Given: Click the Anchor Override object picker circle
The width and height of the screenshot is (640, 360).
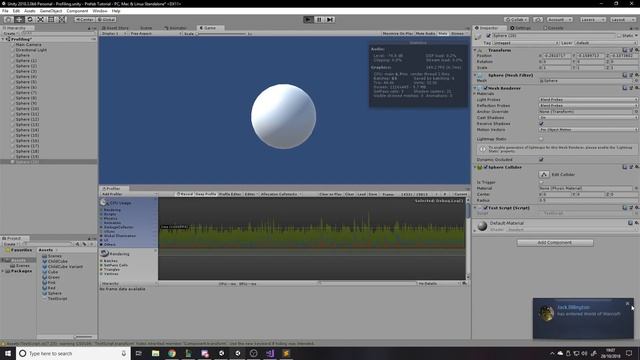Looking at the screenshot, I should pyautogui.click(x=636, y=111).
